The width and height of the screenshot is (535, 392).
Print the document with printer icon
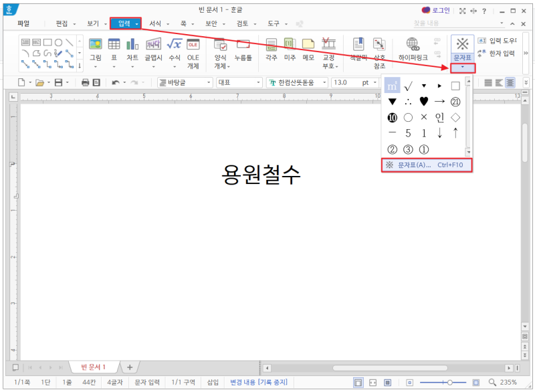[x=86, y=82]
